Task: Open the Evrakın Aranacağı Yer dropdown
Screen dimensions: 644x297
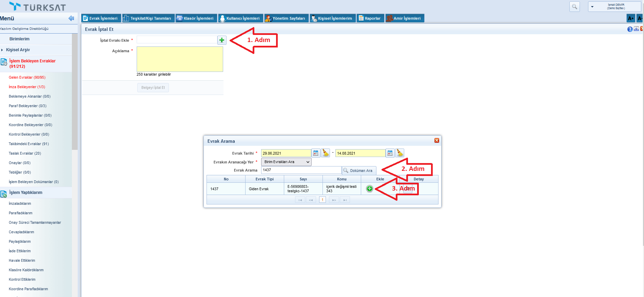Action: (286, 162)
